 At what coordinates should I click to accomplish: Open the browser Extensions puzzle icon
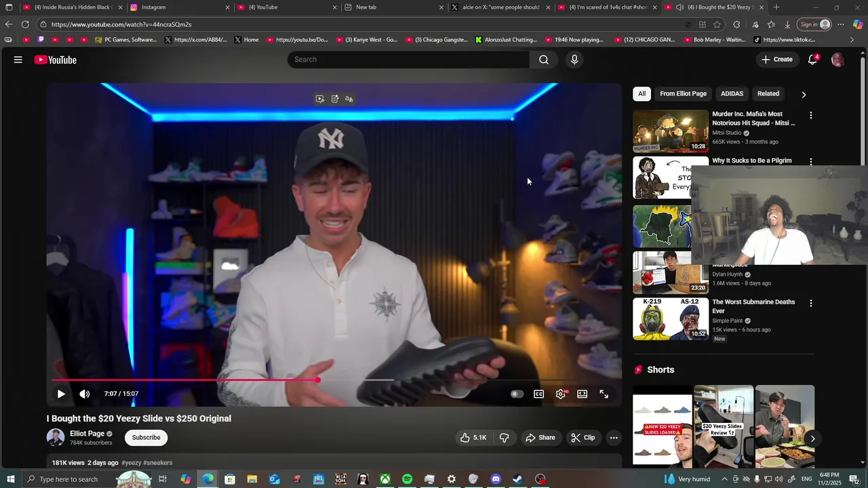(736, 24)
